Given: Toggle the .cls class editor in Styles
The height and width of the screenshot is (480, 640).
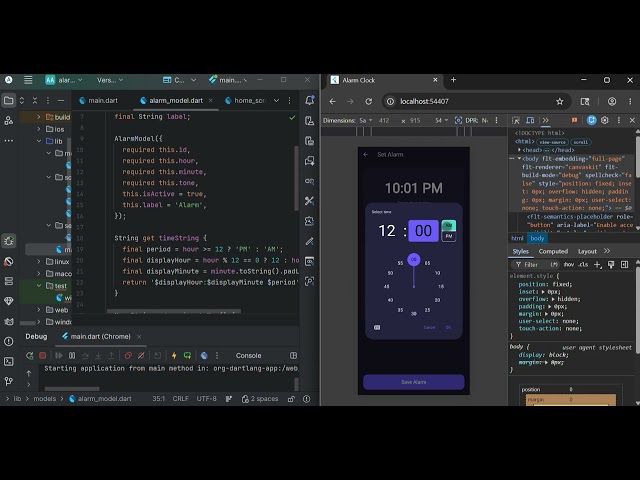Looking at the screenshot, I should pos(583,264).
